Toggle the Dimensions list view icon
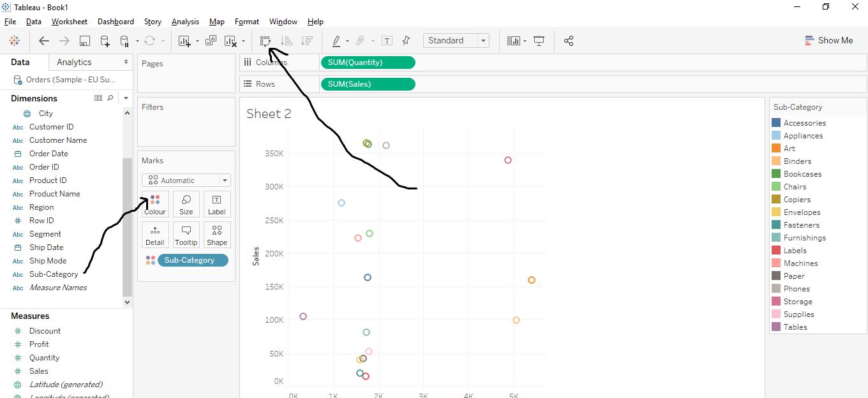Image resolution: width=868 pixels, height=398 pixels. point(98,98)
